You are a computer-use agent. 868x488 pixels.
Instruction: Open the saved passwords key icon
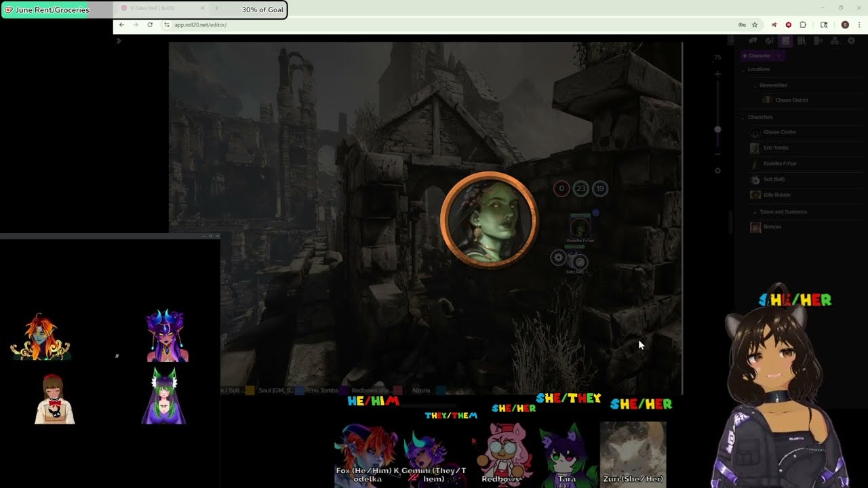point(742,25)
